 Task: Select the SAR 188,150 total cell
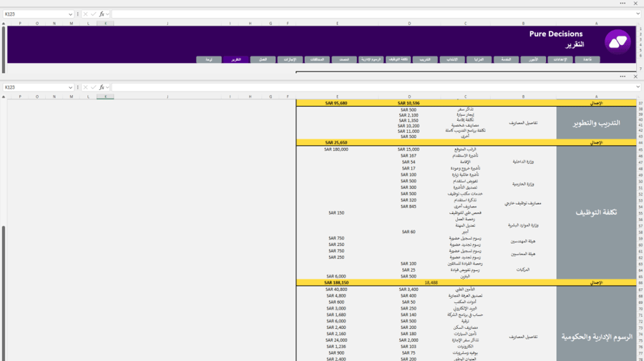point(336,282)
